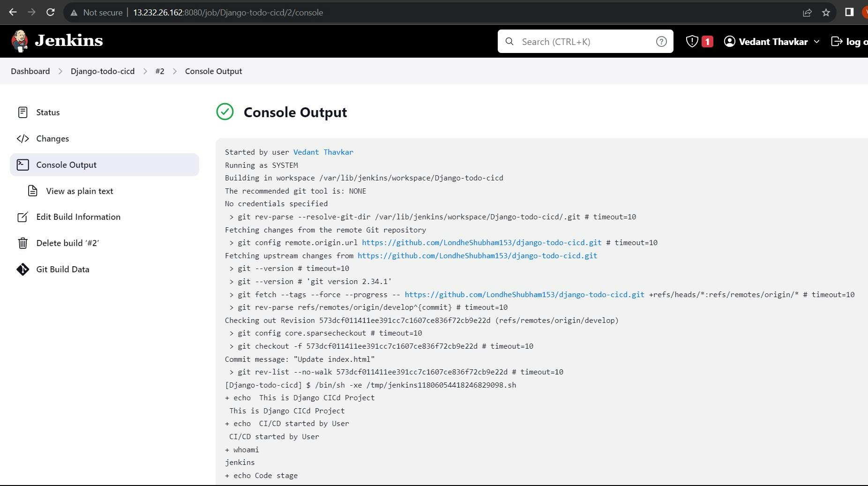Go to Dashboard breadcrumb
Image resolution: width=868 pixels, height=486 pixels.
pyautogui.click(x=30, y=71)
